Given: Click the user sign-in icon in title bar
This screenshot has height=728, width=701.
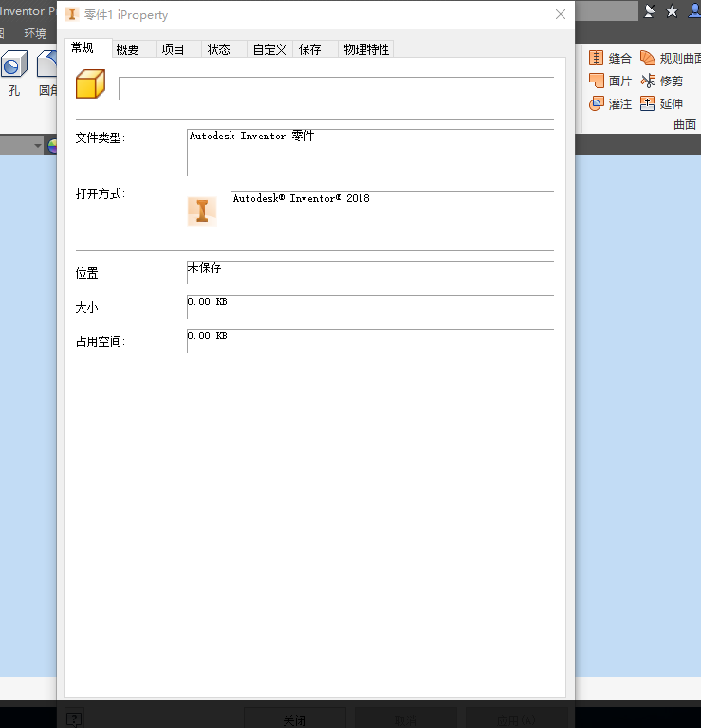Looking at the screenshot, I should [x=694, y=11].
